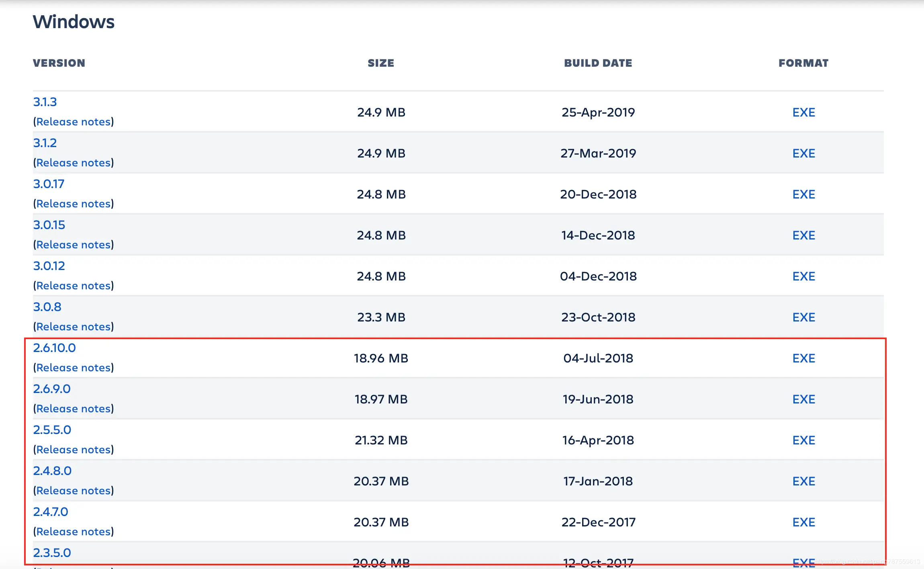Viewport: 924px width, 569px height.
Task: Download EXE for version 3.1.2
Action: point(803,153)
